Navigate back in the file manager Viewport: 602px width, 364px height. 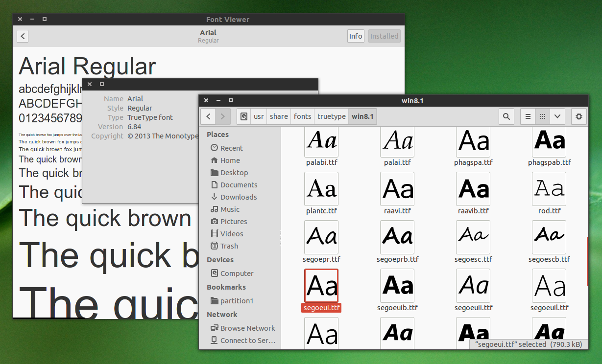point(209,116)
